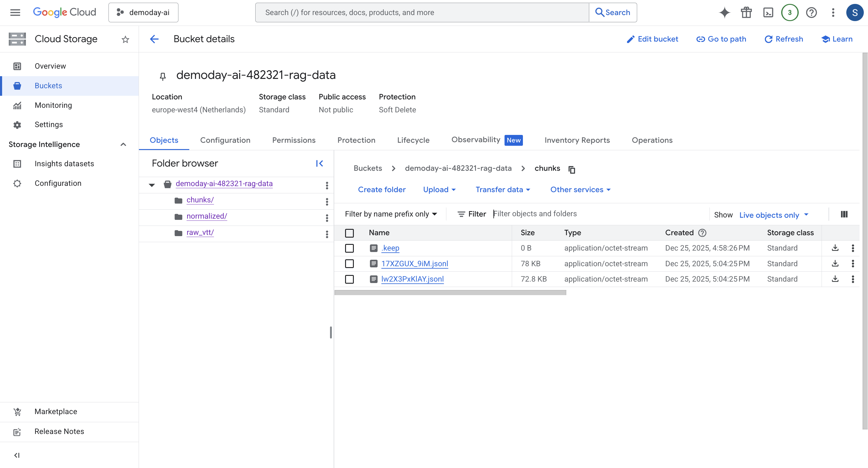Viewport: 868px width, 468px height.
Task: Toggle the select-all objects checkbox
Action: [x=349, y=233]
